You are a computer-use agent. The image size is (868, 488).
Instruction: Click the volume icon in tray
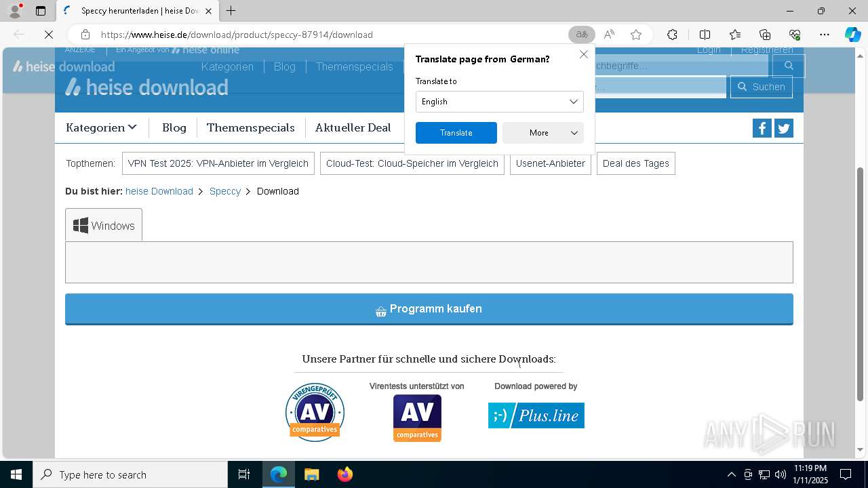click(x=781, y=474)
